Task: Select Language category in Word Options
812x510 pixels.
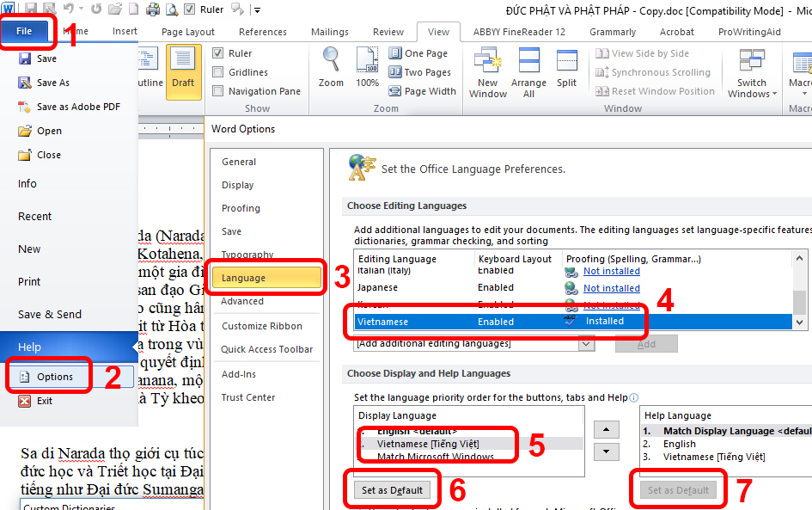Action: coord(266,278)
